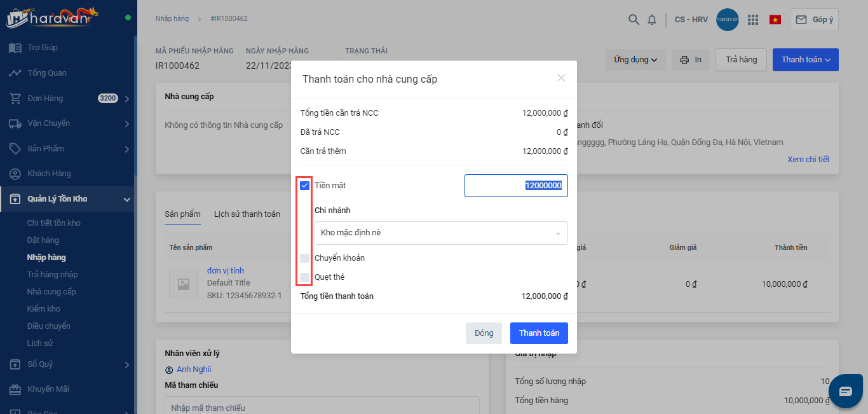Open the apps grid icon
Viewport: 868px width, 414px height.
point(753,20)
